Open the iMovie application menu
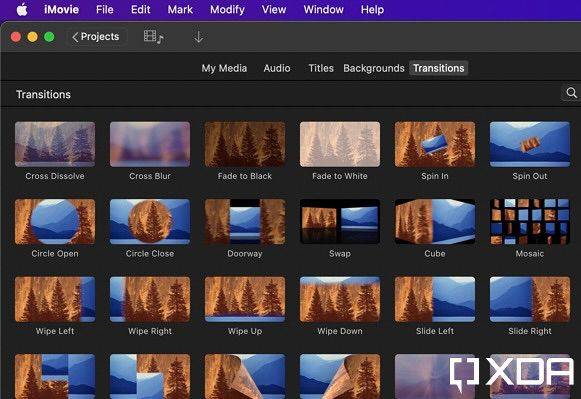Screen dimensions: 581x399 click(62, 10)
